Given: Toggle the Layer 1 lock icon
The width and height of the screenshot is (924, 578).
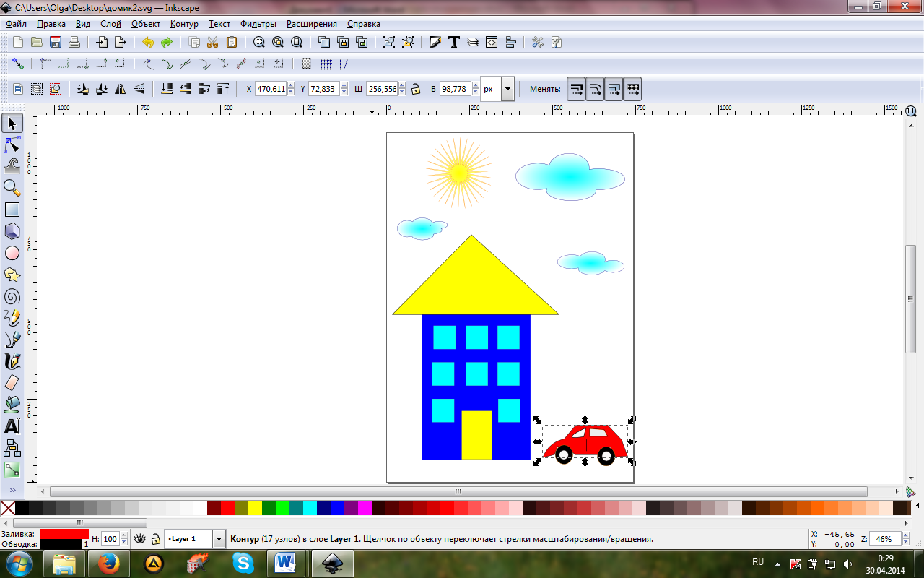Looking at the screenshot, I should click(155, 539).
